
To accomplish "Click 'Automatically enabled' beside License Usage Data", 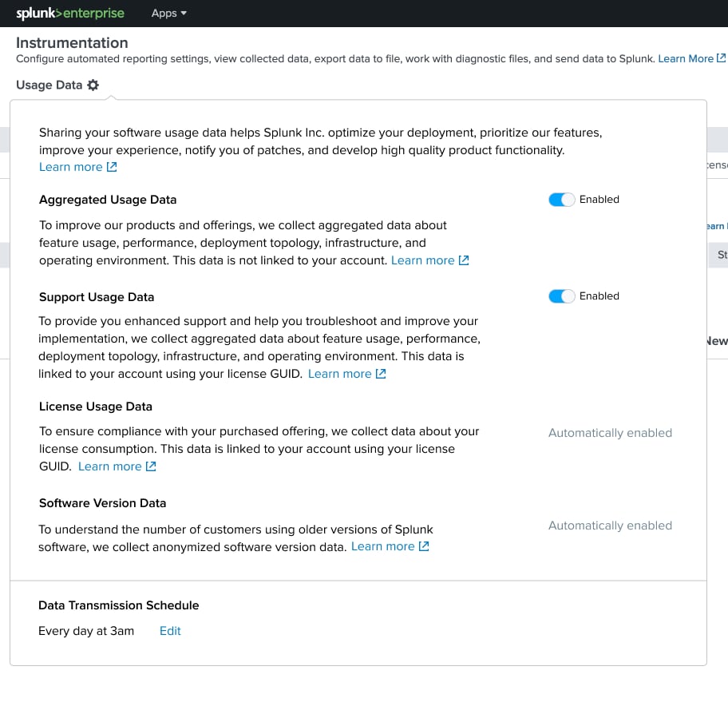I will [x=610, y=433].
